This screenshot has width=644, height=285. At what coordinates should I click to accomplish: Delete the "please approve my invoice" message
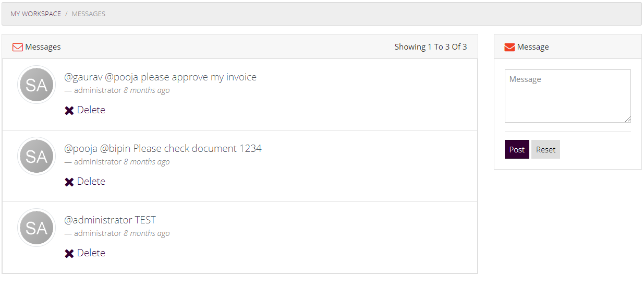[85, 110]
